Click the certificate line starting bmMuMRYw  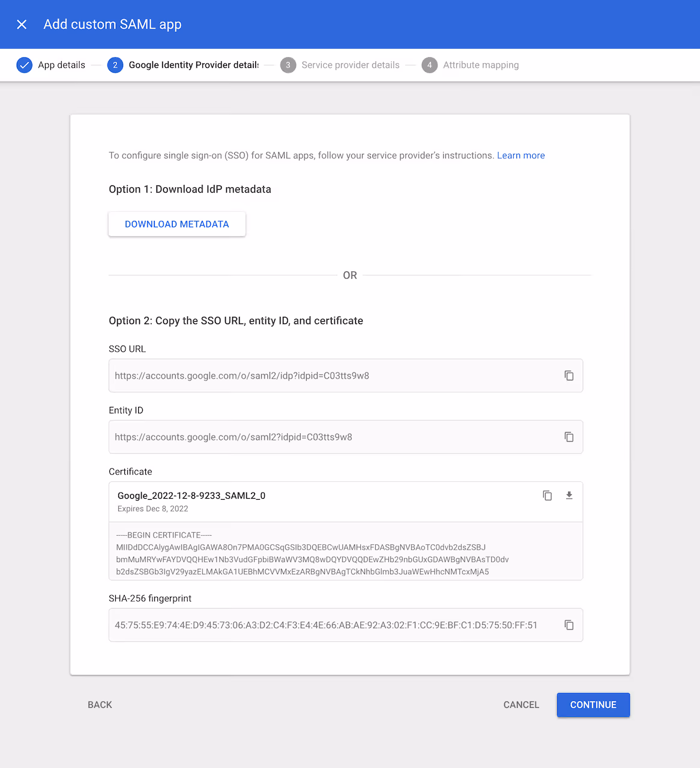(312, 559)
